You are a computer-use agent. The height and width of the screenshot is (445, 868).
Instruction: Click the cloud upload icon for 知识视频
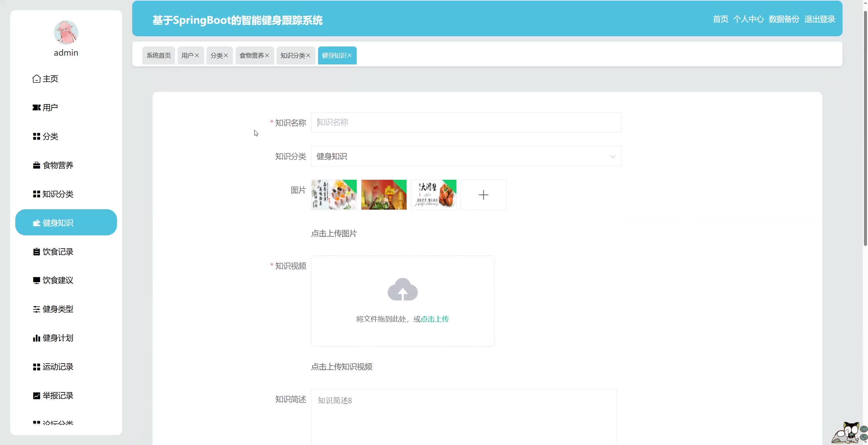click(x=402, y=289)
